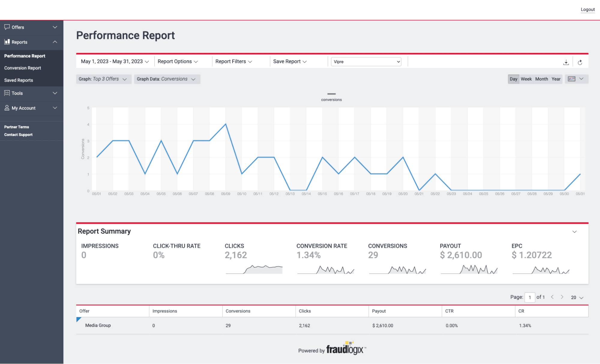The image size is (600, 364).
Task: Select Year in the time interval switcher
Action: click(x=556, y=79)
